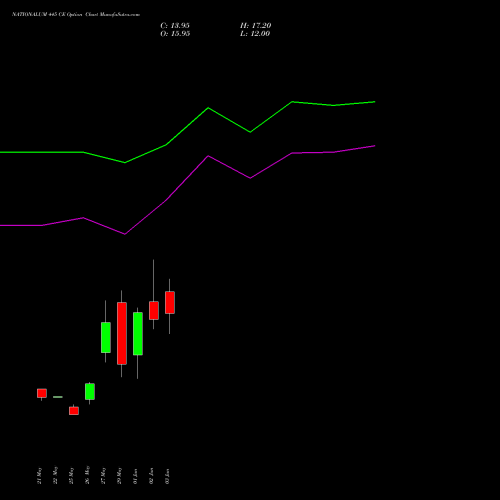This screenshot has width=500, height=500.
Task: Click the open value O: 15.95
Action: 175,34
